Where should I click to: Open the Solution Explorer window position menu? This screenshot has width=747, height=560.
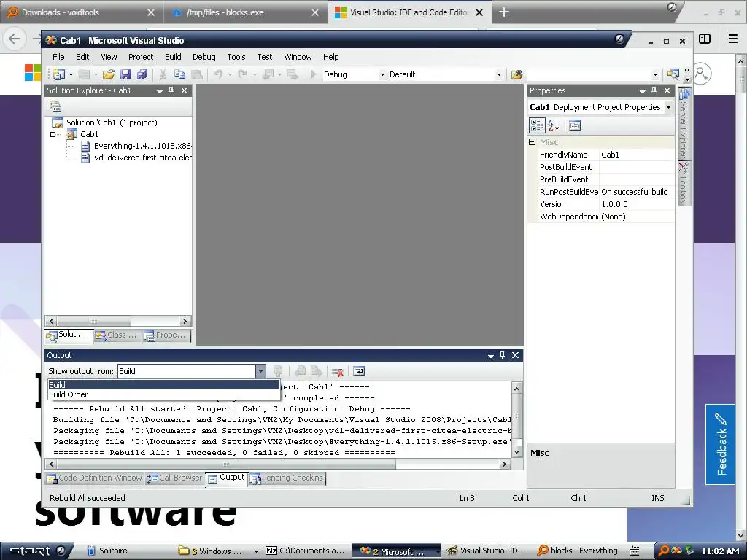click(160, 91)
